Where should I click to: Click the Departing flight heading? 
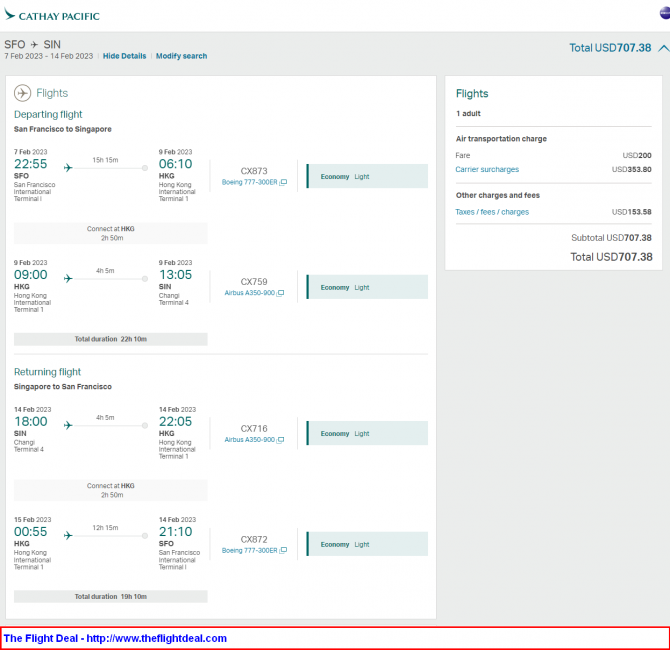[x=48, y=115]
